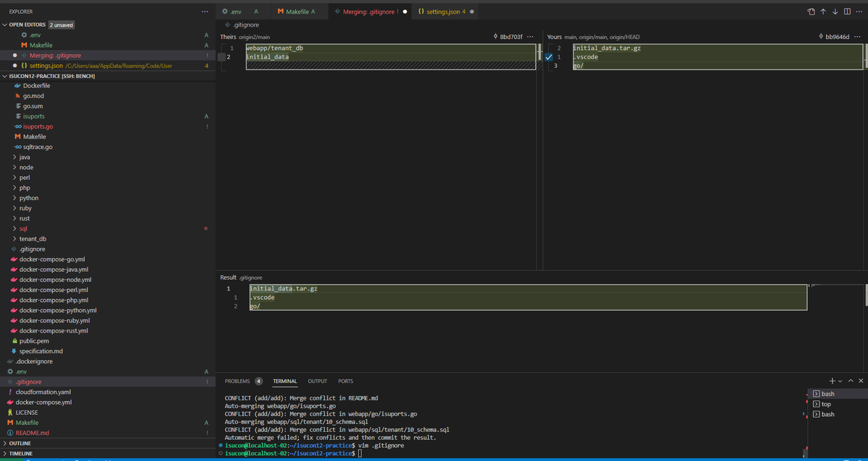Open the terminal launch profile dropdown
The height and width of the screenshot is (461, 868).
click(841, 381)
